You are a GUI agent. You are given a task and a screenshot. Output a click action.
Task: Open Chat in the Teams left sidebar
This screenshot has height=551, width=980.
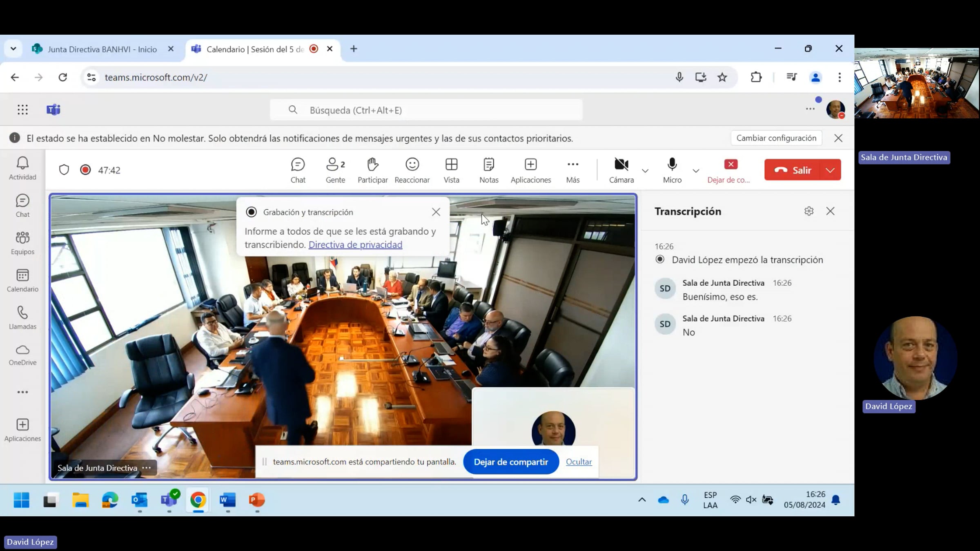pyautogui.click(x=22, y=206)
